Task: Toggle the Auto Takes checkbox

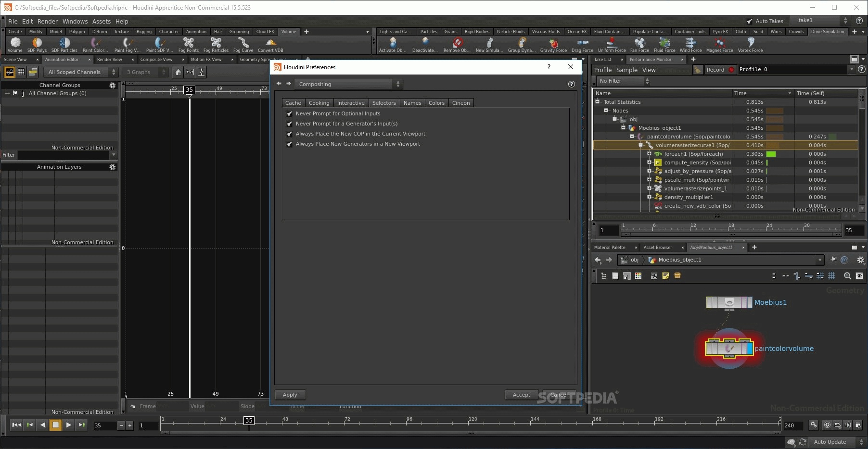Action: [x=750, y=21]
